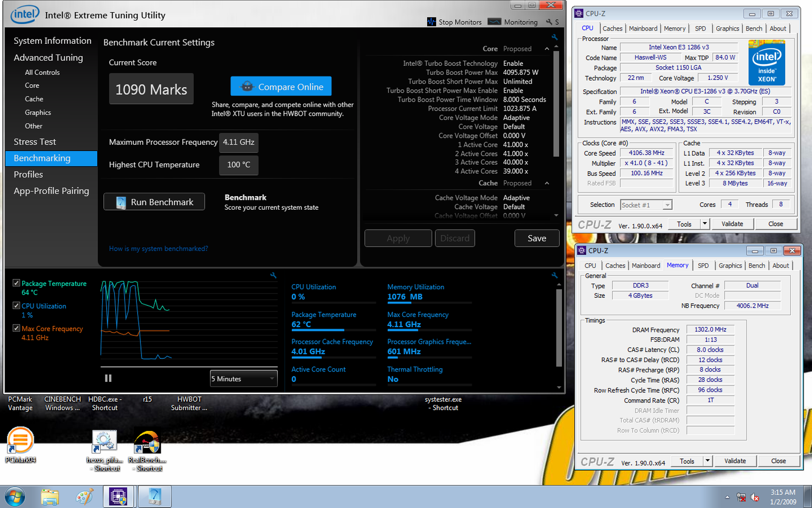Click wrench icon above the monitor values panel
This screenshot has width=812, height=508.
554,276
